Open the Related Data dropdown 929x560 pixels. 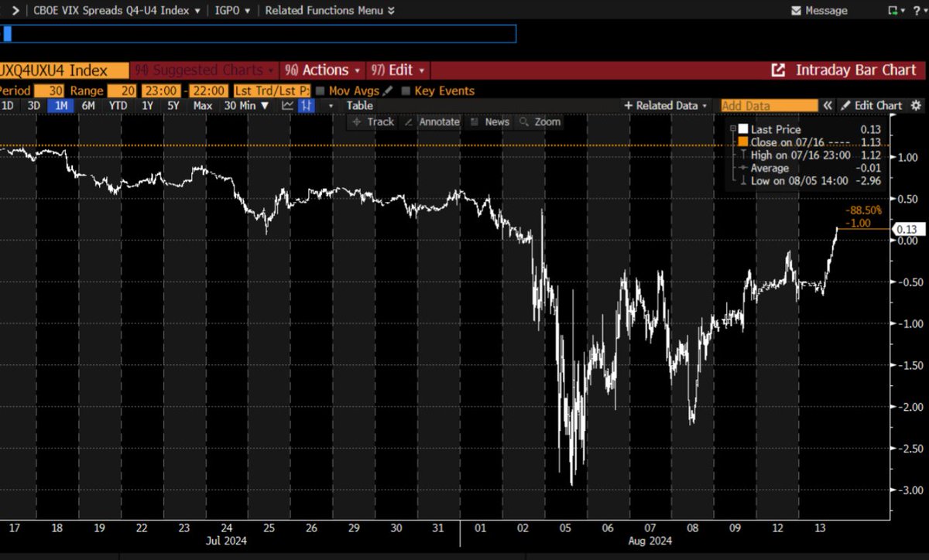click(x=666, y=105)
